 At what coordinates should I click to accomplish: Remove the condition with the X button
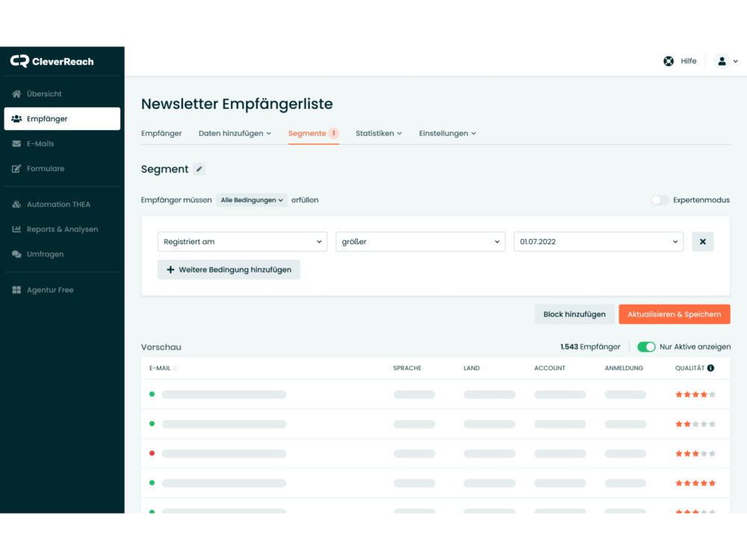tap(702, 242)
